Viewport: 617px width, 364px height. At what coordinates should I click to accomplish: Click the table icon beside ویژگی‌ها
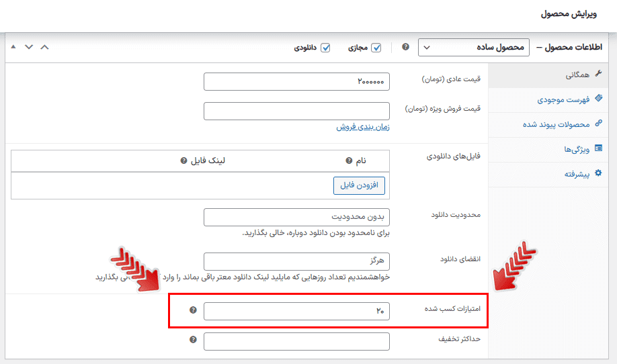coord(598,148)
